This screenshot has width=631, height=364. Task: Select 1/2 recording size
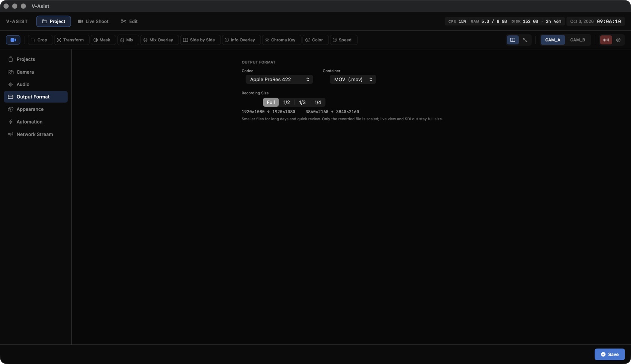287,103
